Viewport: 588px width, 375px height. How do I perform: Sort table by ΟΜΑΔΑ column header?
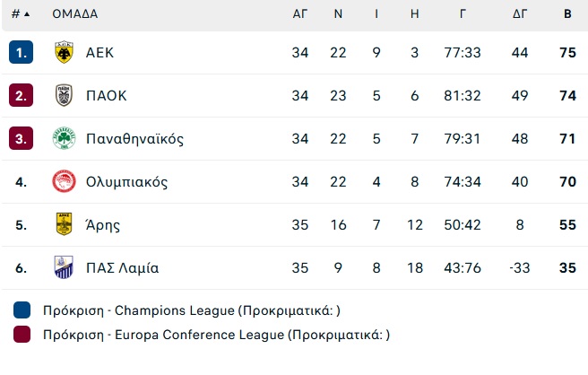click(x=75, y=13)
